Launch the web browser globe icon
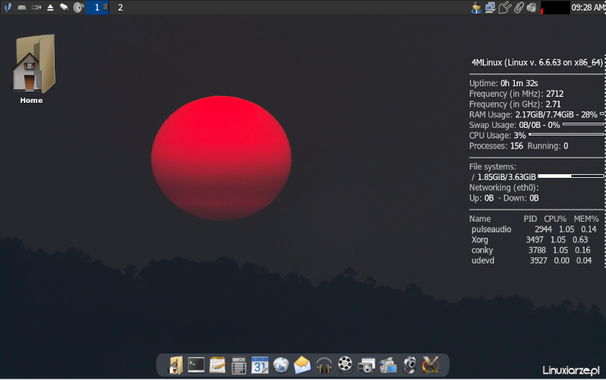606x380 pixels. point(281,365)
